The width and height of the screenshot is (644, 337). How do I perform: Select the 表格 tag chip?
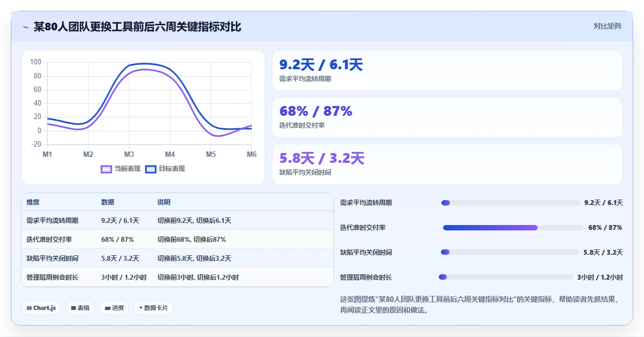click(x=80, y=308)
